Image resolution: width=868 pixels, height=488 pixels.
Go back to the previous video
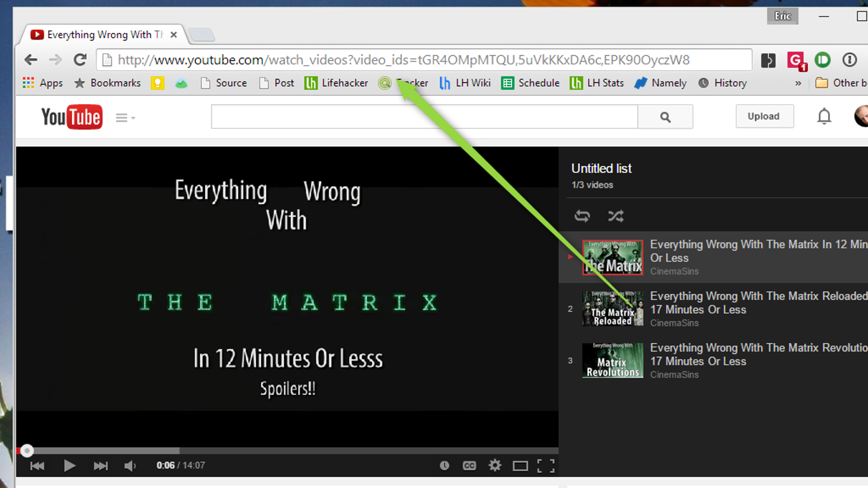pos(37,466)
